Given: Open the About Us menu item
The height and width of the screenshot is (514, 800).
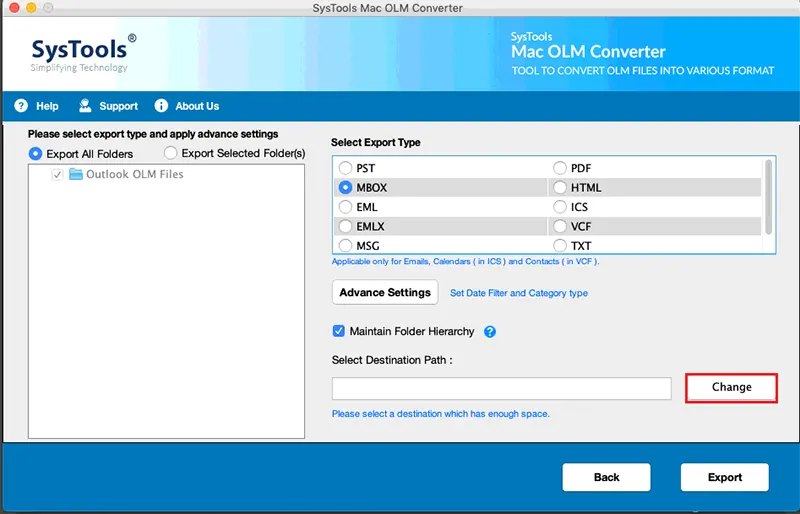Looking at the screenshot, I should (197, 106).
